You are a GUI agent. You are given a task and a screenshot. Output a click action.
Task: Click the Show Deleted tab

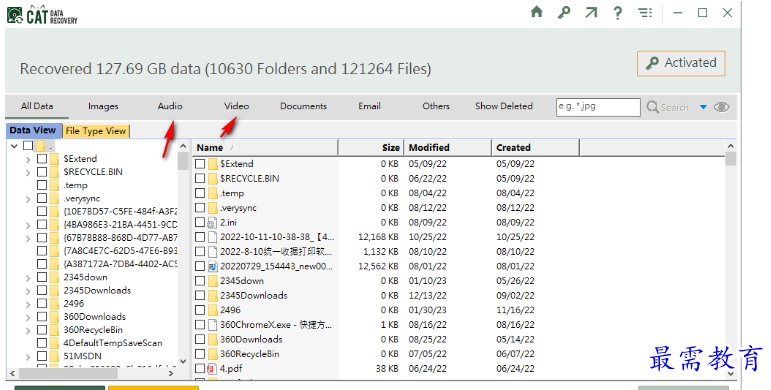[504, 106]
